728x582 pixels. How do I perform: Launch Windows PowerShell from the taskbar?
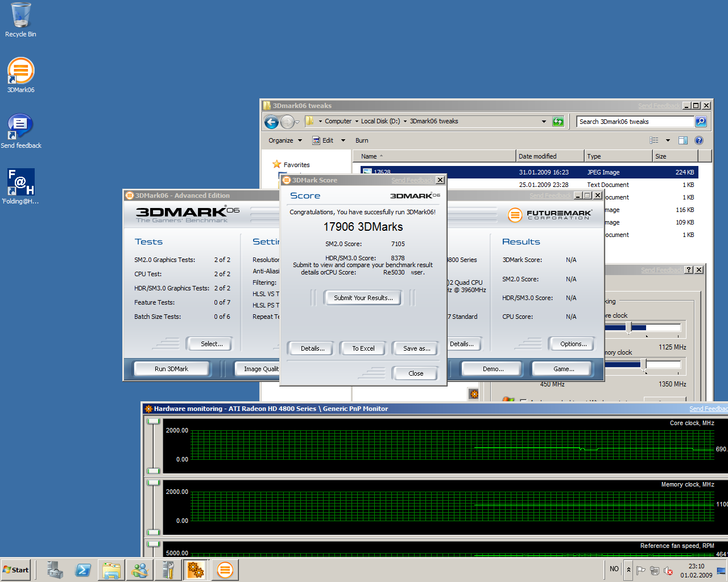coord(83,570)
